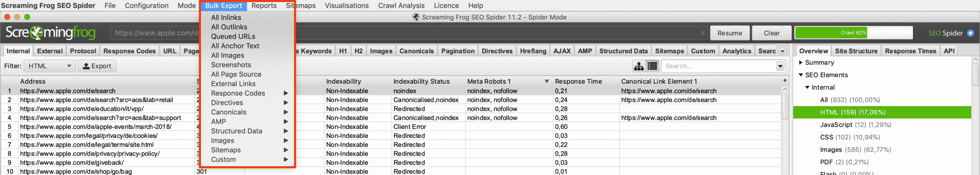The width and height of the screenshot is (980, 175).
Task: Open the Canonicals tab
Action: pyautogui.click(x=416, y=51)
